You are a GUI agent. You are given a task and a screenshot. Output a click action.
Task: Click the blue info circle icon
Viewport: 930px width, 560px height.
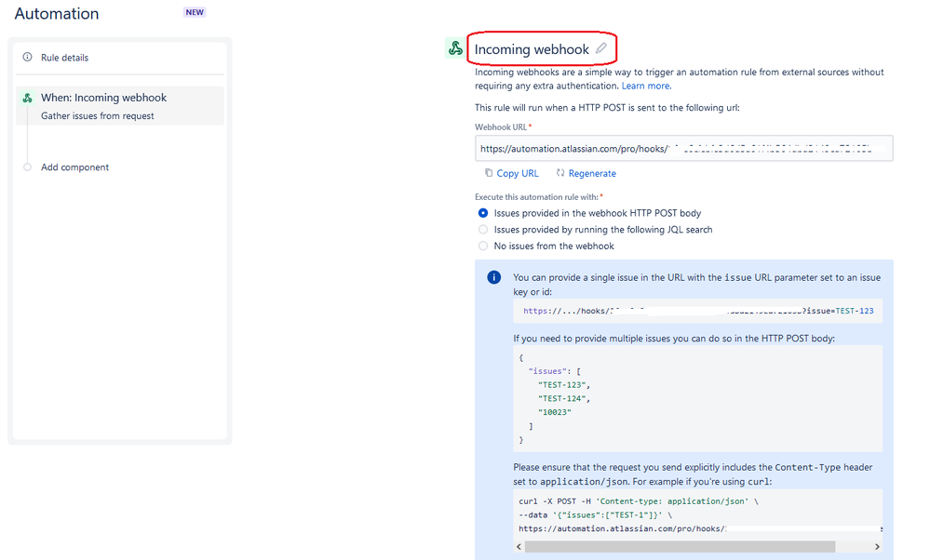pyautogui.click(x=494, y=277)
